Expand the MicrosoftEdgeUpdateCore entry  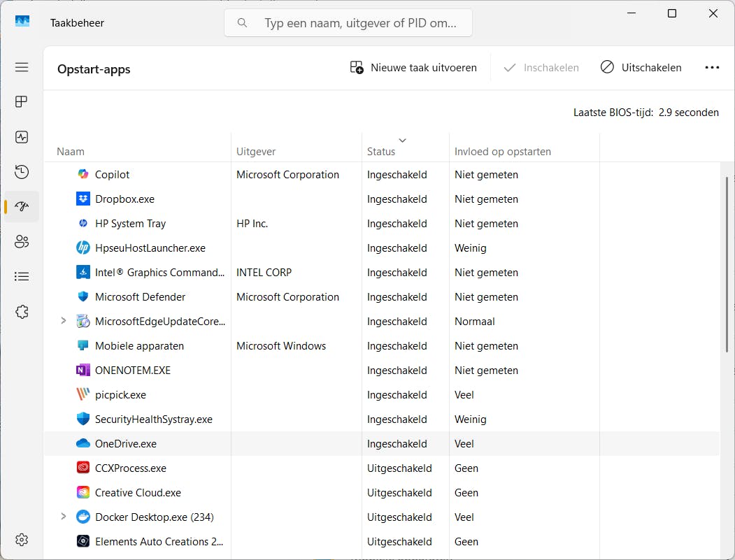click(x=64, y=321)
